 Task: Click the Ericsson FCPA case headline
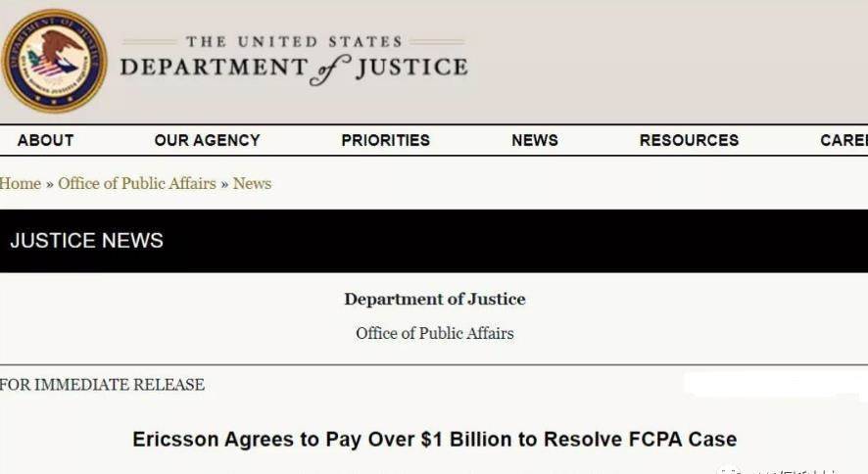coord(435,439)
